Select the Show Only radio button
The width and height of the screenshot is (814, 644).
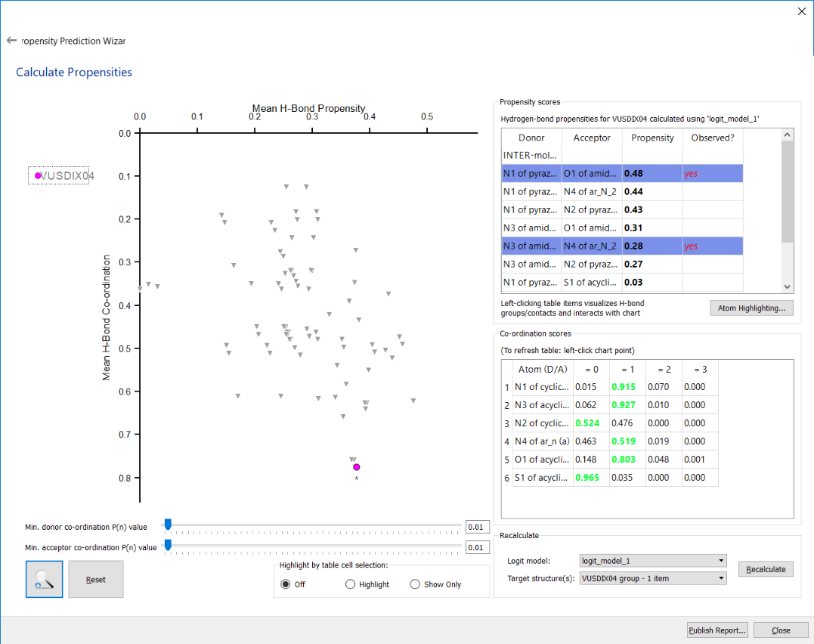pos(415,584)
